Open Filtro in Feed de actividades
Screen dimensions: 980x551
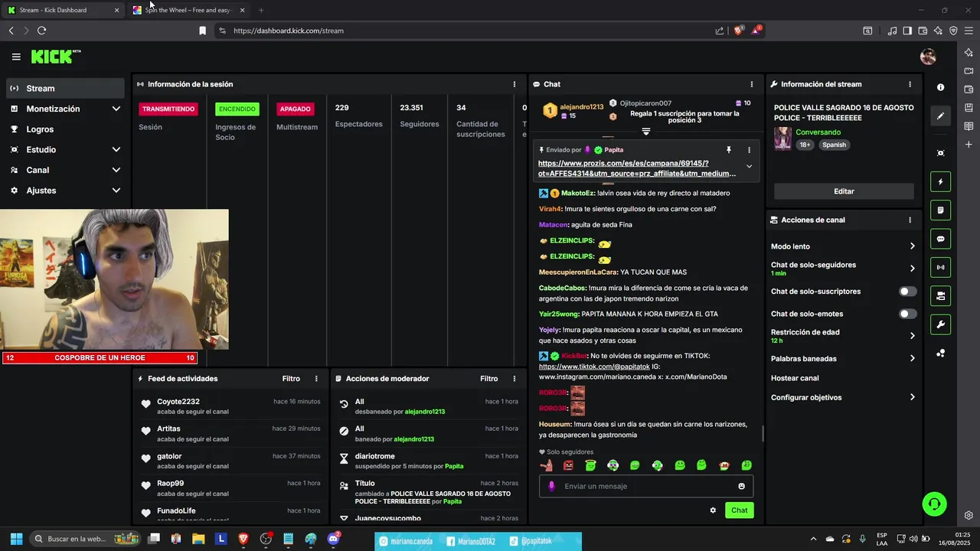(291, 379)
